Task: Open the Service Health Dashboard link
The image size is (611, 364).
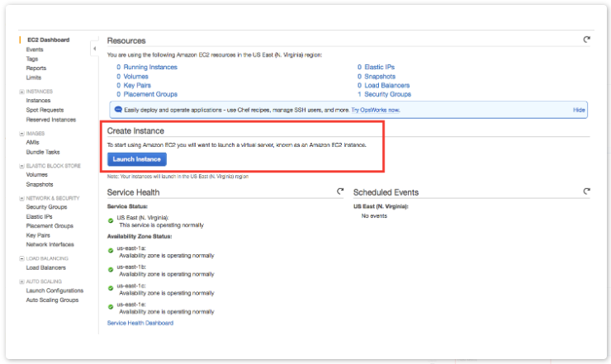Action: click(140, 323)
